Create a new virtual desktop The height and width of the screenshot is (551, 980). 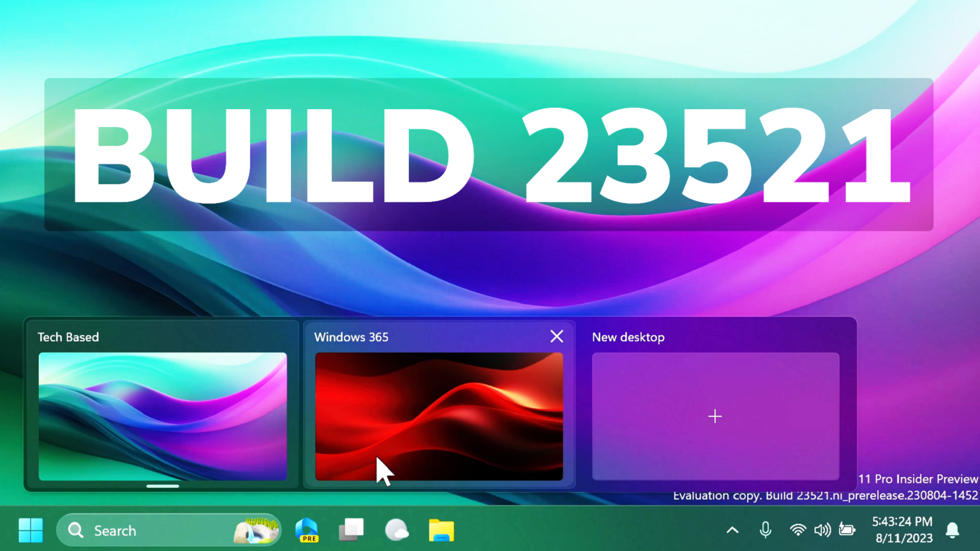tap(715, 416)
